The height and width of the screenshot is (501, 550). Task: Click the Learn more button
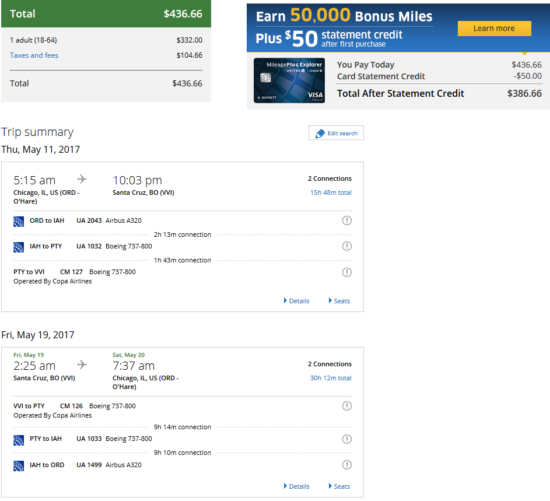(494, 28)
